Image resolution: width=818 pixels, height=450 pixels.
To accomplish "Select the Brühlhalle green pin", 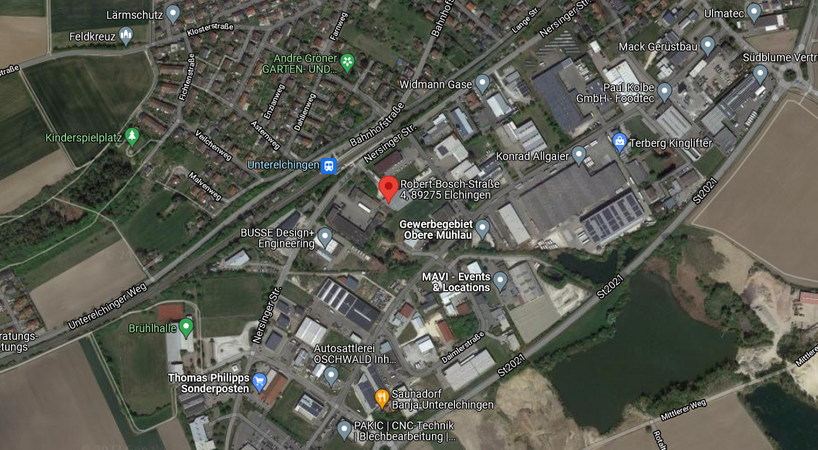I will coord(186,328).
